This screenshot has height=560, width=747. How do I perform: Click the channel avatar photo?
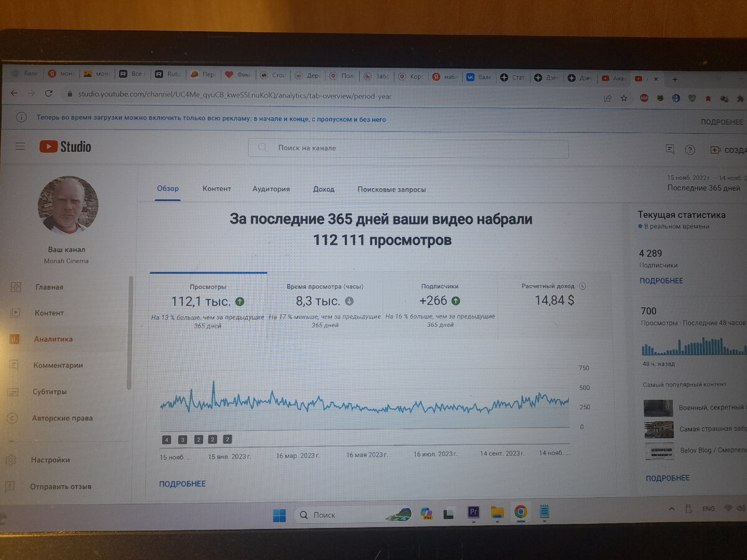tap(68, 205)
